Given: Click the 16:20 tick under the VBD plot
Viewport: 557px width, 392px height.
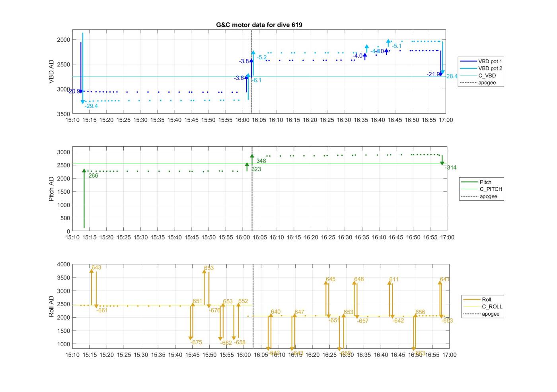Looking at the screenshot, I should pyautogui.click(x=310, y=120).
